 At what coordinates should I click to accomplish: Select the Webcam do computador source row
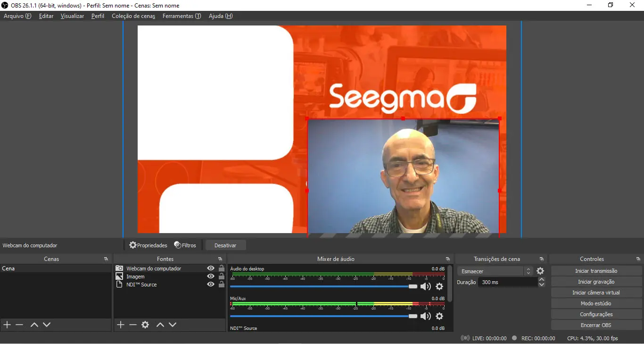(170, 268)
